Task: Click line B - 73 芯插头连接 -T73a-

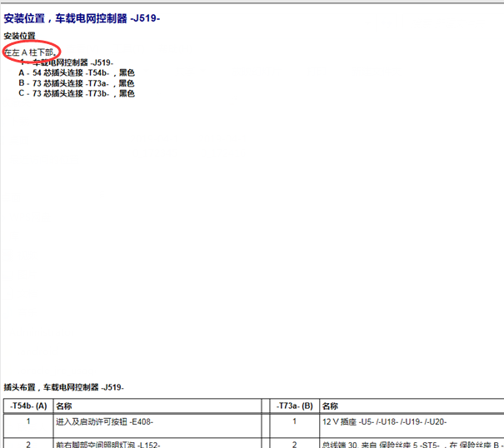Action: point(77,83)
